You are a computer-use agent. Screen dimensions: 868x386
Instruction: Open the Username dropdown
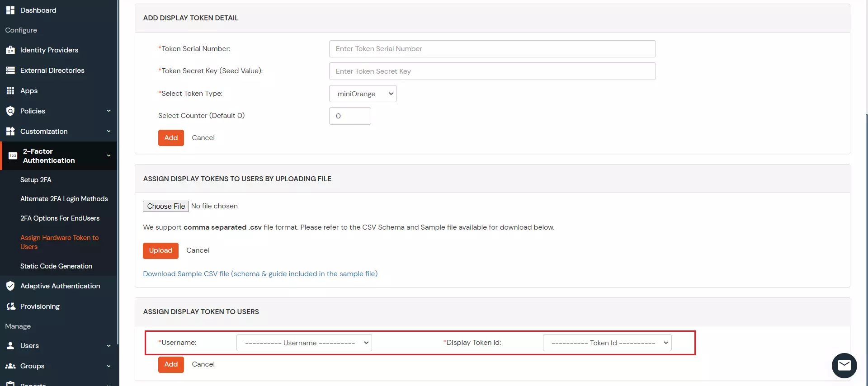304,343
